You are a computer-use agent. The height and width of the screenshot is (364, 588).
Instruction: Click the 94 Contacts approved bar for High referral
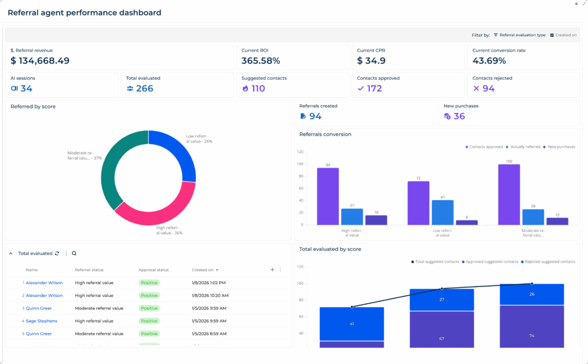(328, 196)
